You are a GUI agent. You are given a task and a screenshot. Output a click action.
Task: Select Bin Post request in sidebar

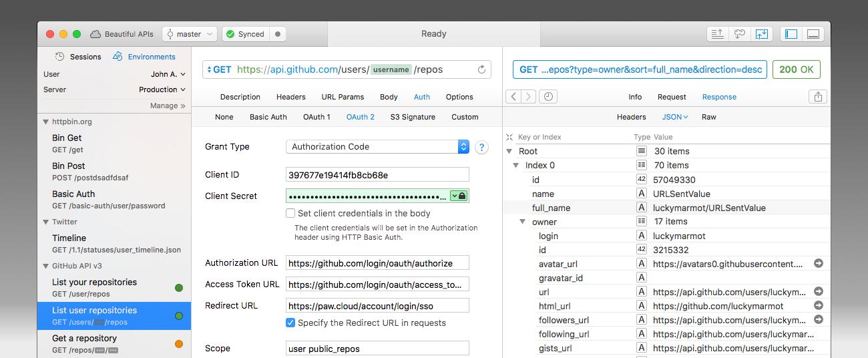[114, 171]
